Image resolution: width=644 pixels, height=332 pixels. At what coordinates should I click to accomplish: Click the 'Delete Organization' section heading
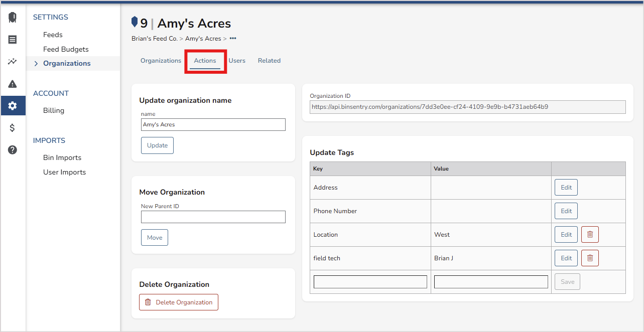(174, 284)
